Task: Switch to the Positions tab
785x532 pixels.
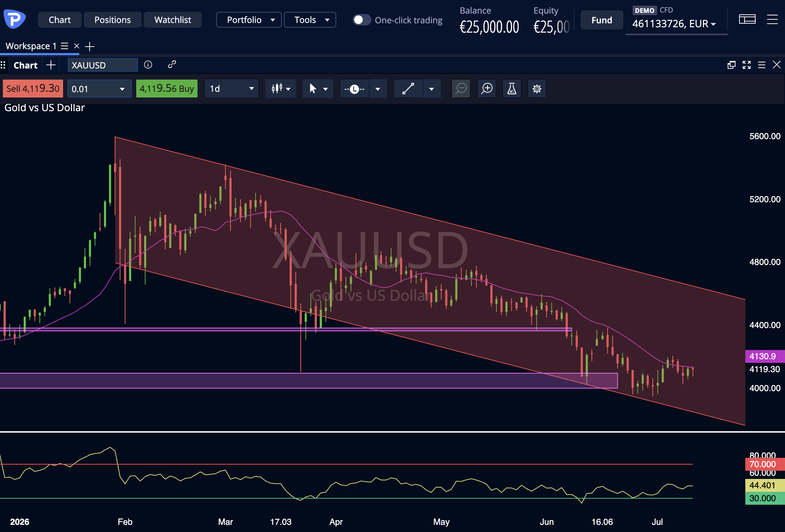Action: click(x=113, y=20)
